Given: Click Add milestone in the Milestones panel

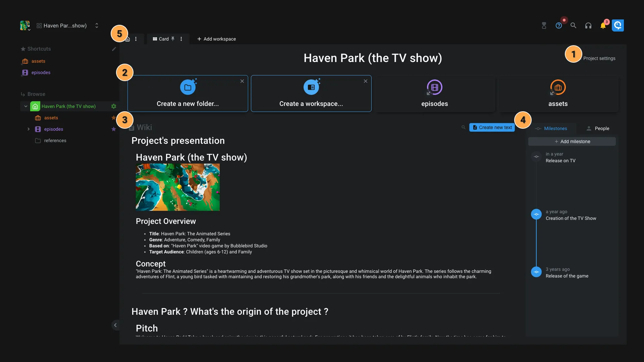Looking at the screenshot, I should (572, 141).
